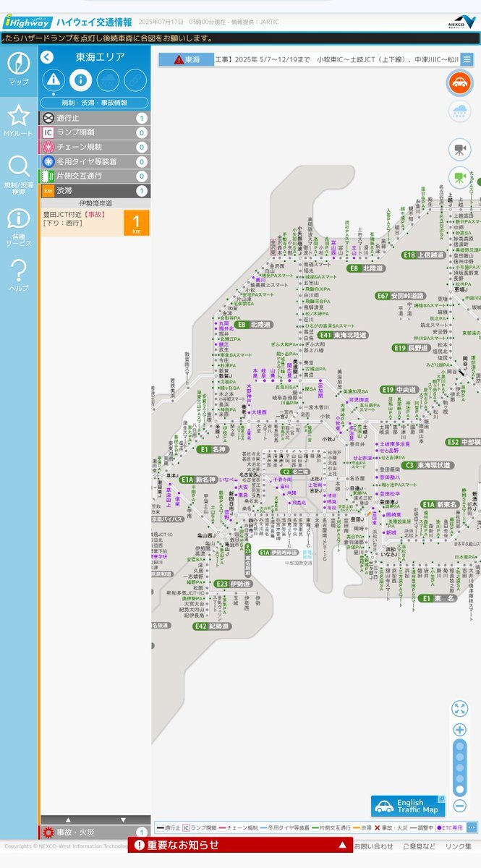Toggle traffic car layer button
481x868 pixels.
point(459,83)
